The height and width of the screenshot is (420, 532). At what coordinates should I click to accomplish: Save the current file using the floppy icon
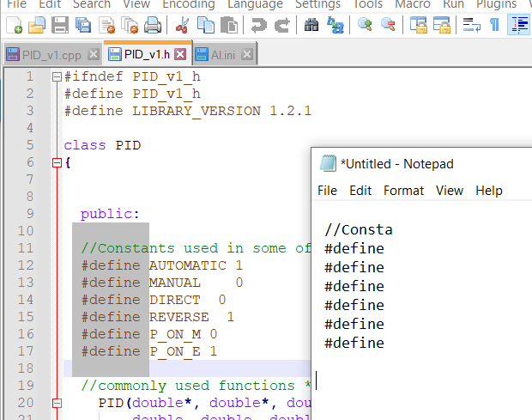coord(60,26)
